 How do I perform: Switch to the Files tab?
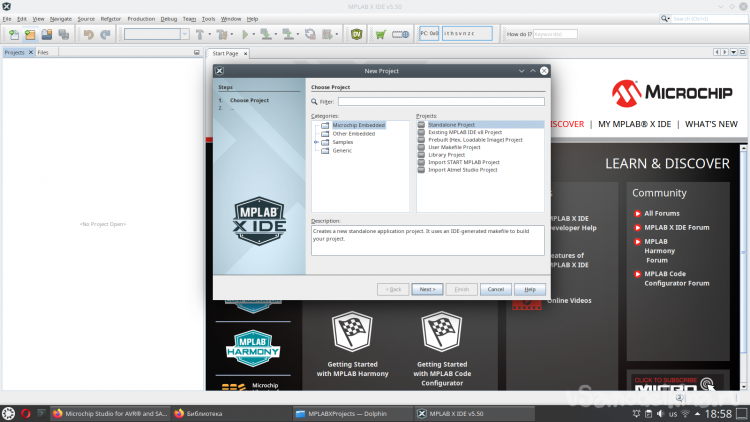click(x=43, y=52)
